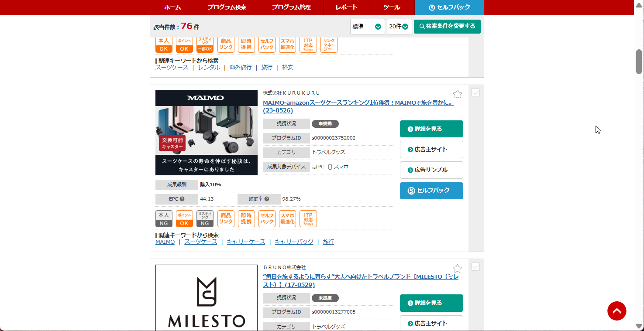The height and width of the screenshot is (331, 644).
Task: Search by keyword レンタル in top card
Action: point(209,68)
